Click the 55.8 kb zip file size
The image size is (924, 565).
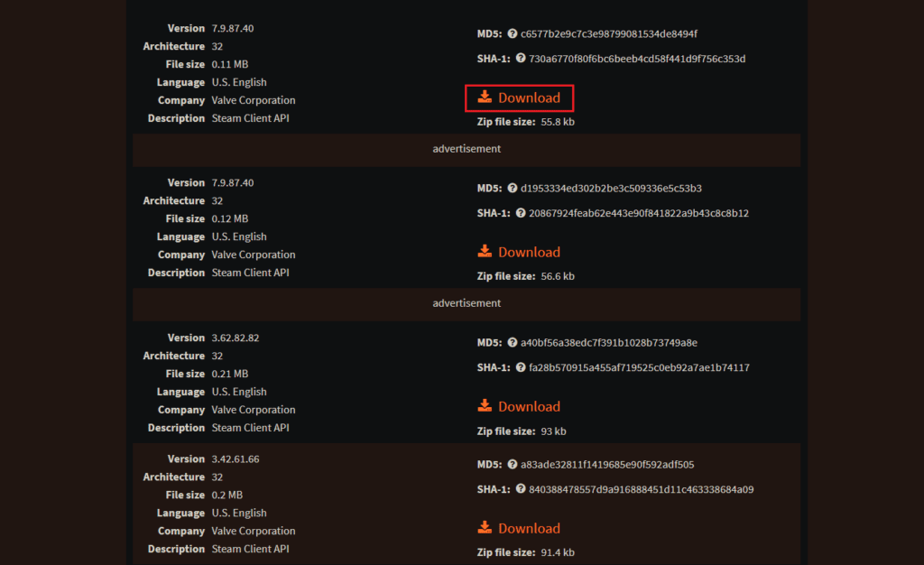tap(558, 122)
